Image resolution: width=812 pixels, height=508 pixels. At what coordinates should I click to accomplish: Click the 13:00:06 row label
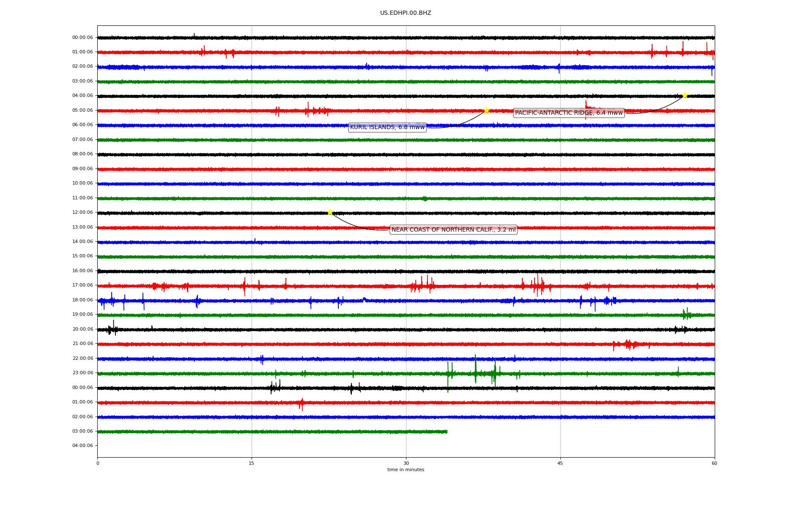tap(82, 227)
